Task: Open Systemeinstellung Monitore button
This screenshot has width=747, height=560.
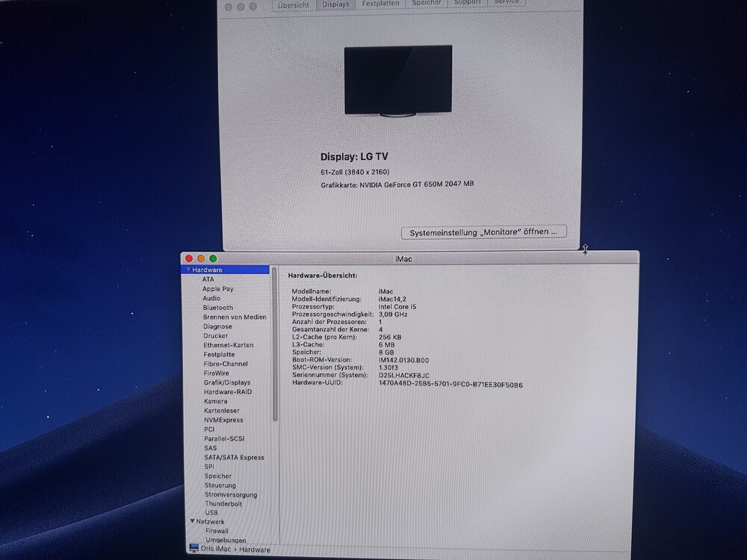Action: 483,232
